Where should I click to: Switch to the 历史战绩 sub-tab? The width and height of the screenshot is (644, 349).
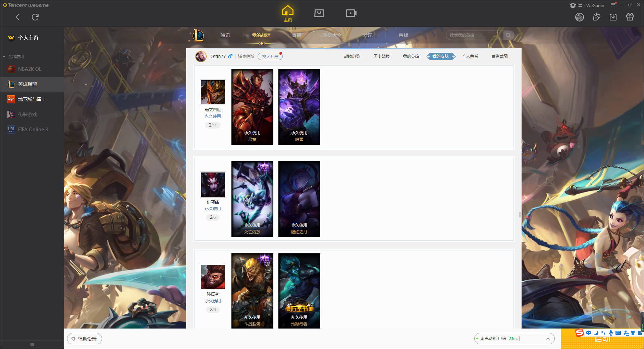click(381, 56)
